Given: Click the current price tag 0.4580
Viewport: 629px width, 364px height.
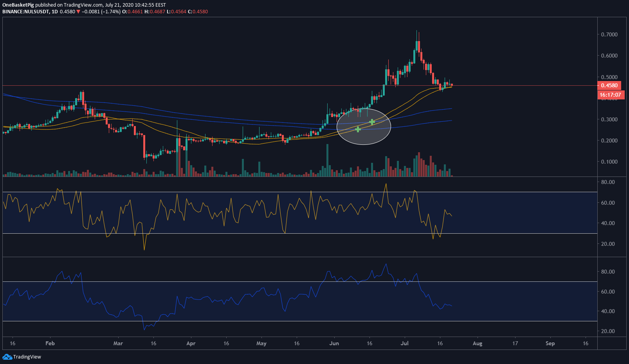Looking at the screenshot, I should click(x=609, y=85).
